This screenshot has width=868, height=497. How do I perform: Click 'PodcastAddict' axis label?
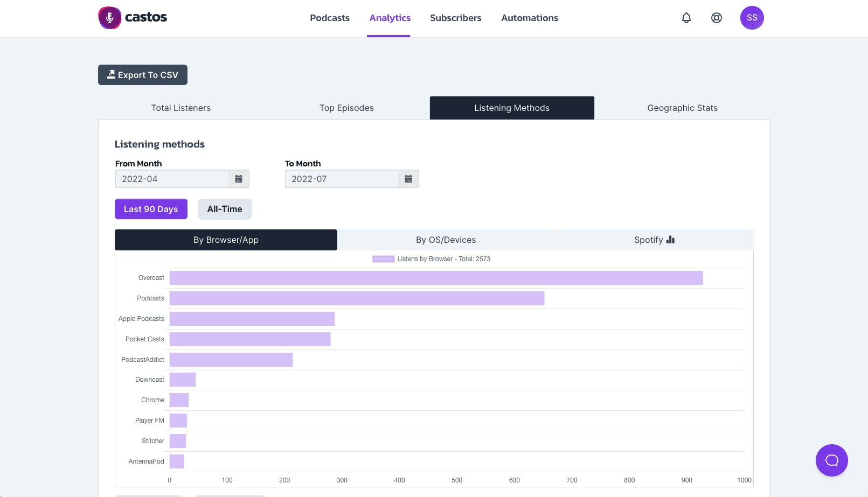[x=143, y=360]
